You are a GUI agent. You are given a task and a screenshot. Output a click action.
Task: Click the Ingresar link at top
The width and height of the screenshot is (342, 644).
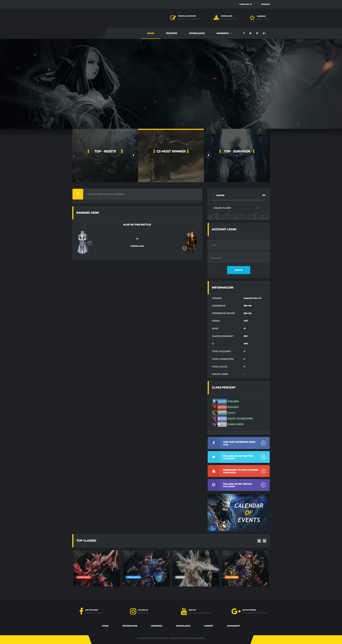click(265, 4)
